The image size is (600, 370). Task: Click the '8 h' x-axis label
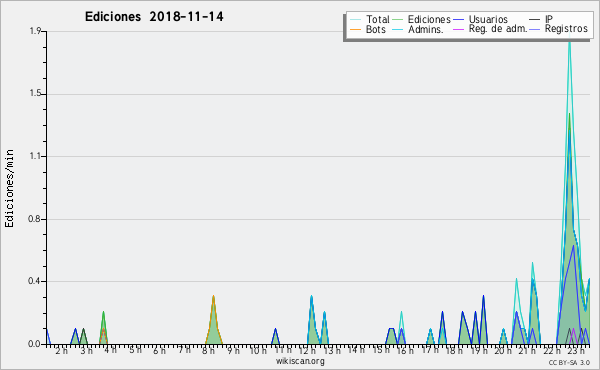(209, 350)
